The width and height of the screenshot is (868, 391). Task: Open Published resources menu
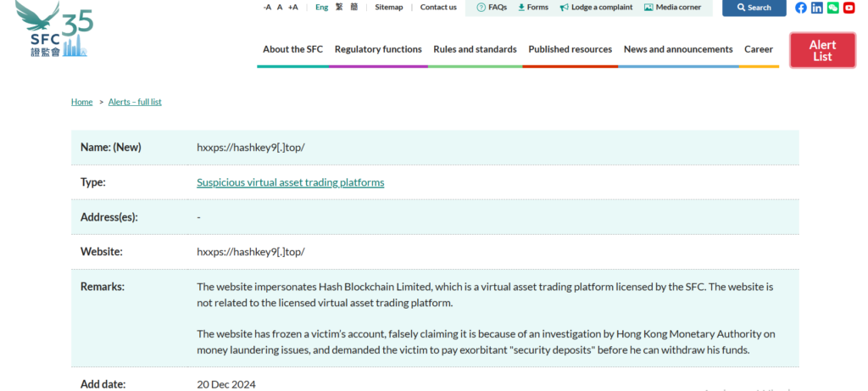(570, 49)
